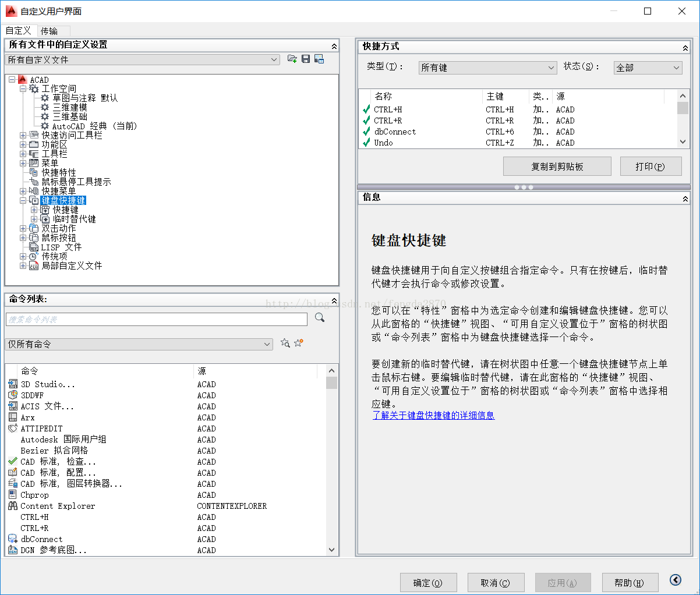Confirm with the 确定(O) button
Image resolution: width=700 pixels, height=595 pixels.
428,583
